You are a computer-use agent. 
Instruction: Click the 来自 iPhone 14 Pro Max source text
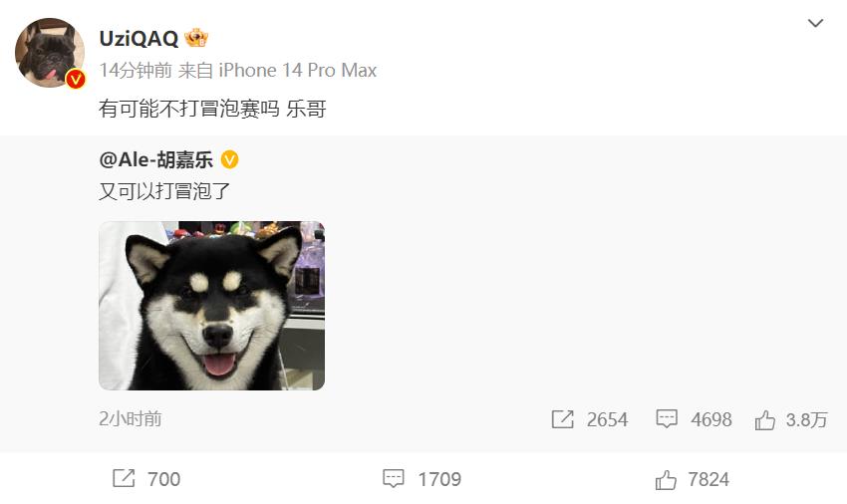click(x=277, y=71)
